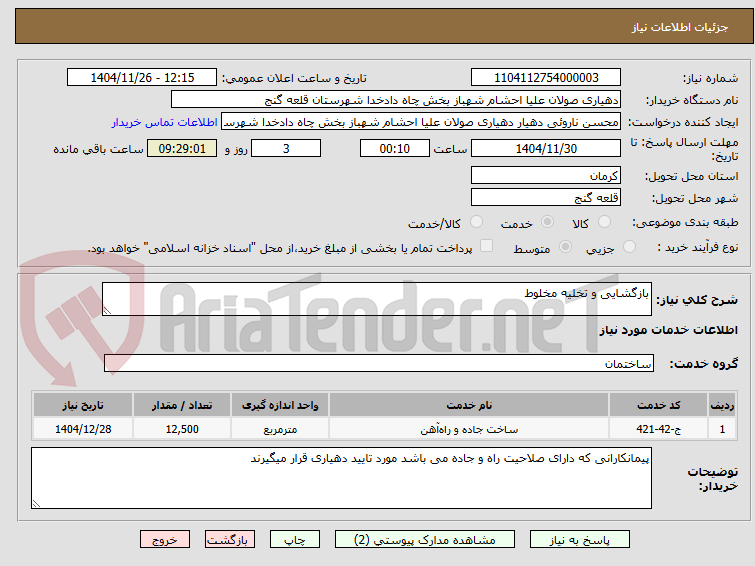This screenshot has height=566, width=755.
Task: Click the description box 'بازگشایی و تخلیه مخلوط'
Action: point(377,299)
